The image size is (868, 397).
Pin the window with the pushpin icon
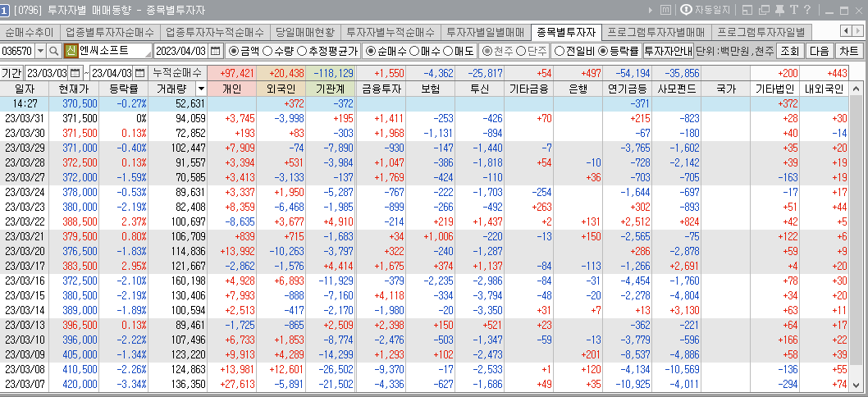tap(779, 10)
